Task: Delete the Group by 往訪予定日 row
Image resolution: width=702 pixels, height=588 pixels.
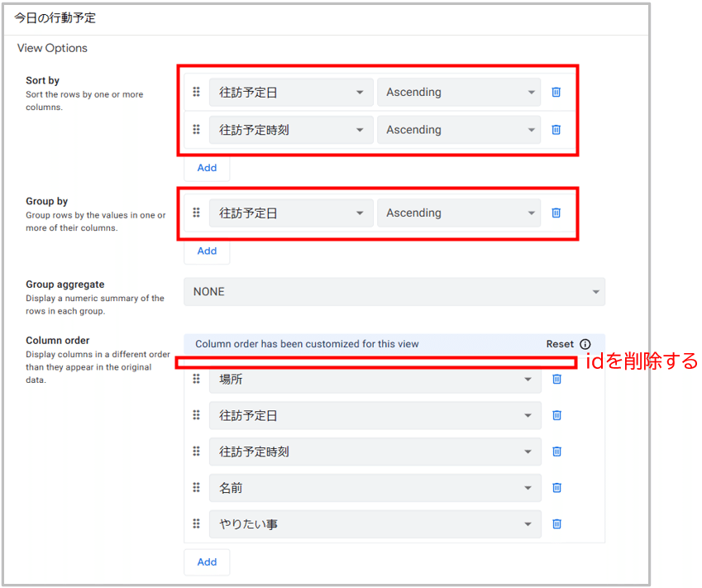Action: click(x=556, y=213)
